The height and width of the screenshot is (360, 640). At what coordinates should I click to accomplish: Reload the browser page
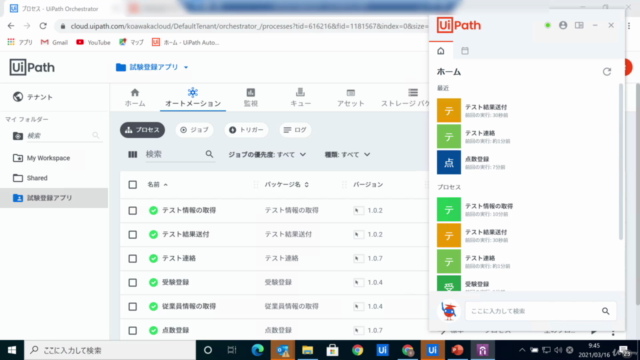coord(43,26)
